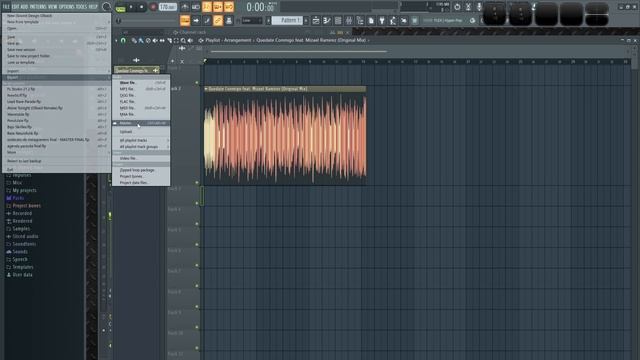Open the OPTIONS menu
Screen dimensions: 640x360
pos(67,7)
